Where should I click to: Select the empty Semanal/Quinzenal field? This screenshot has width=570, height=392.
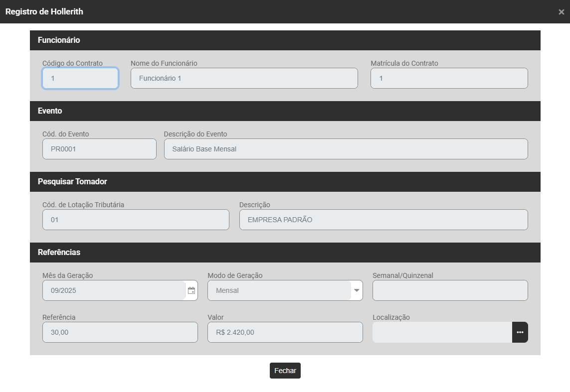pyautogui.click(x=450, y=290)
